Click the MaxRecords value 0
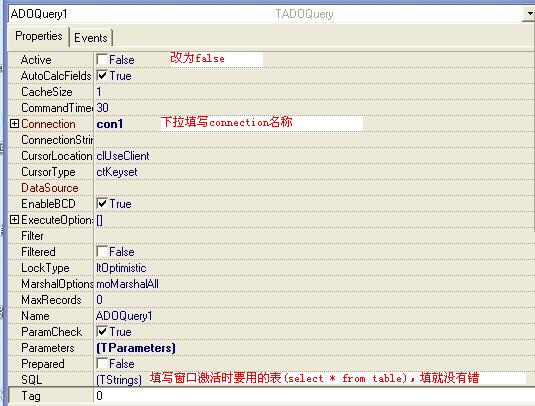Image resolution: width=535 pixels, height=406 pixels. 99,300
